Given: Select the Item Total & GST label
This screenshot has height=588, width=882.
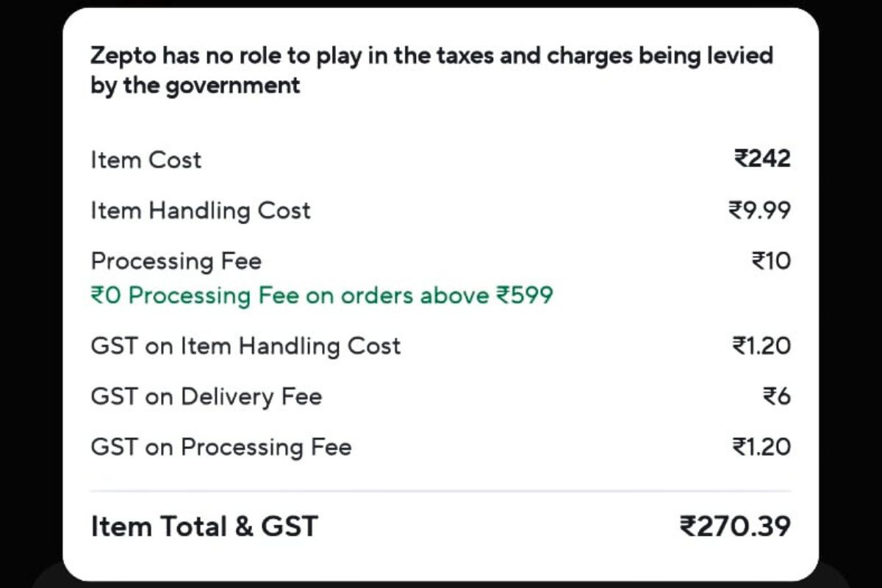Looking at the screenshot, I should (204, 526).
